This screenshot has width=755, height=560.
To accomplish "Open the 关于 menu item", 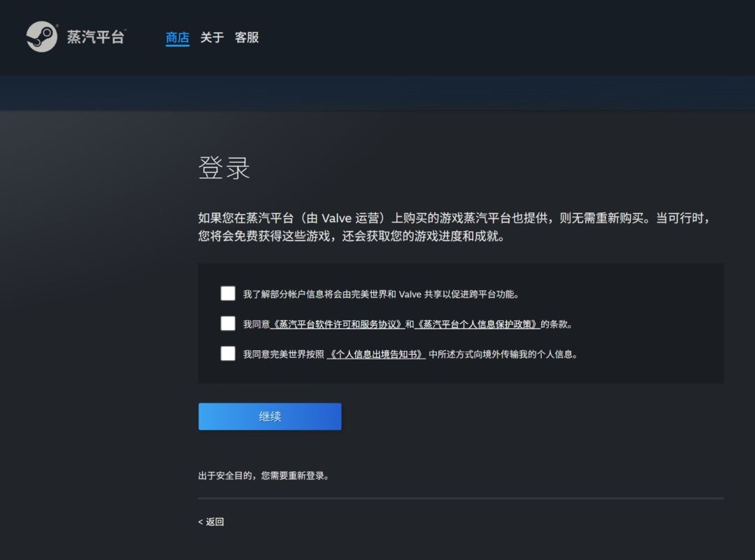I will tap(212, 38).
